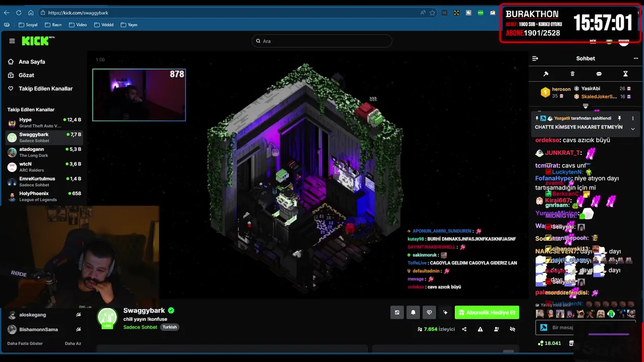
Task: Click the moderation hammer icon in chat toolbar
Action: tap(546, 74)
